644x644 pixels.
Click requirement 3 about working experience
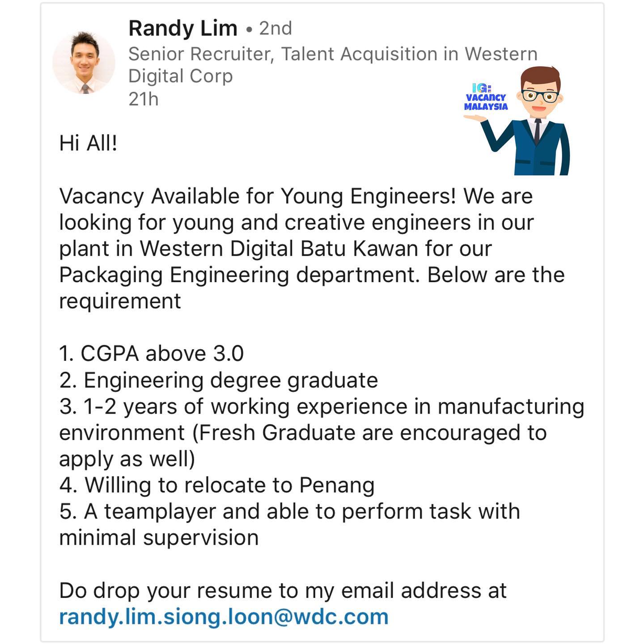(322, 433)
